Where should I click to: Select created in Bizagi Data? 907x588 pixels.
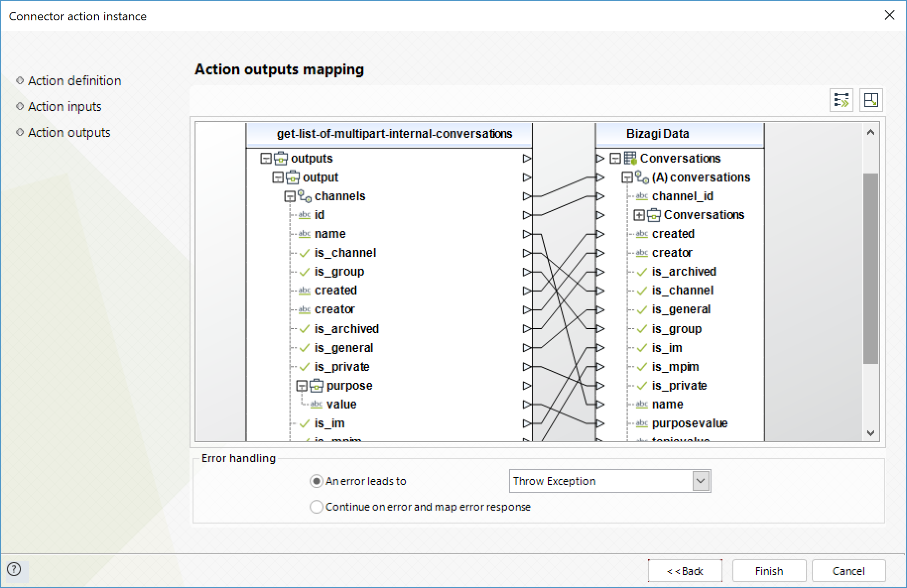click(x=673, y=234)
